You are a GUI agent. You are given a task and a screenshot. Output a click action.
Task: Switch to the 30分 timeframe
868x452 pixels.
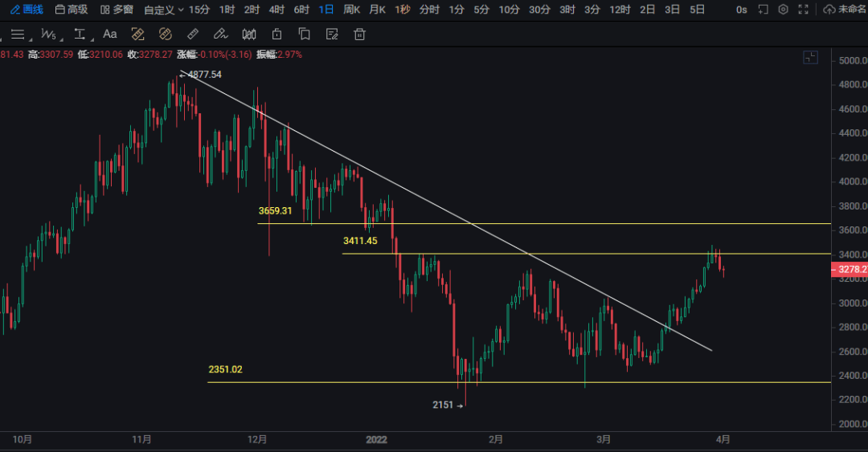[x=540, y=10]
